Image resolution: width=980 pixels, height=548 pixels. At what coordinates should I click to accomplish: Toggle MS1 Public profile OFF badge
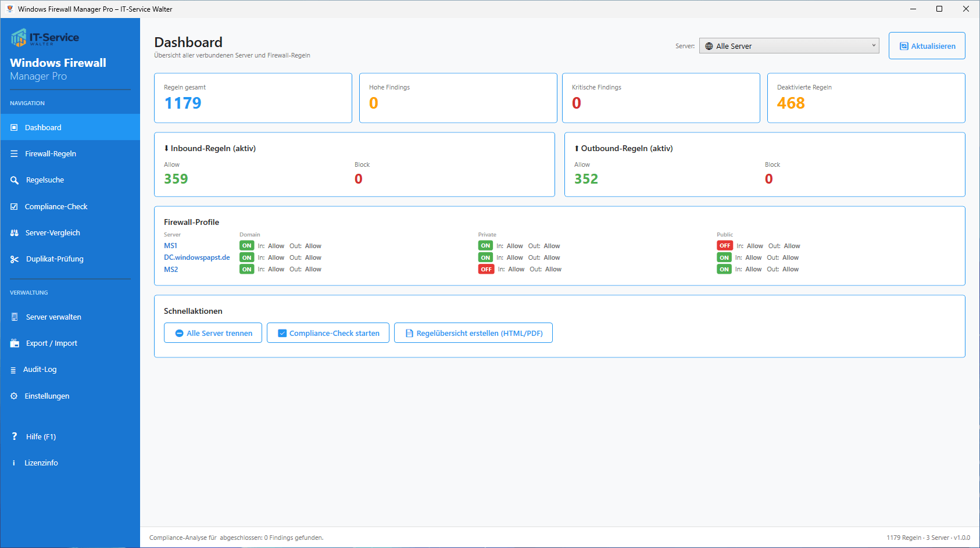pyautogui.click(x=724, y=246)
